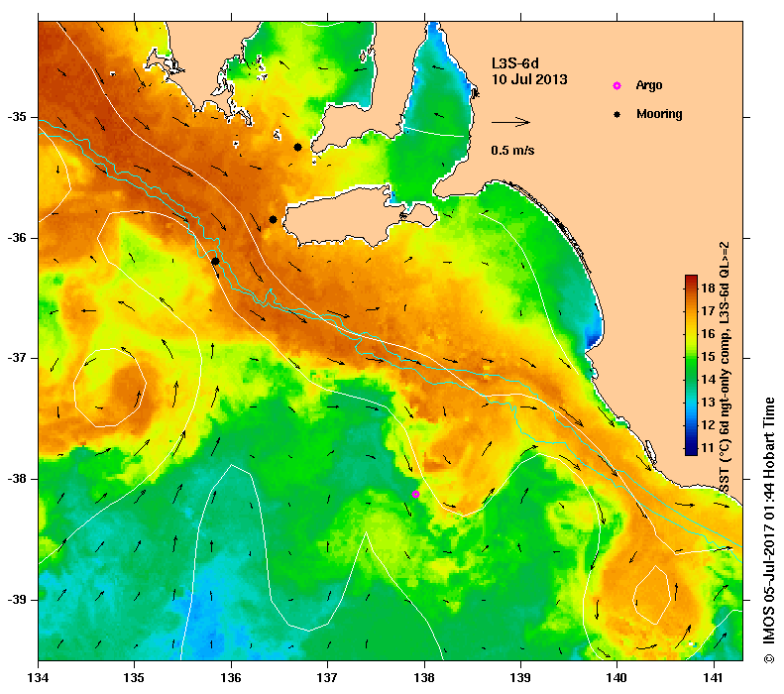Click the magenta Argo float on the map
784x694 pixels.
click(x=415, y=494)
